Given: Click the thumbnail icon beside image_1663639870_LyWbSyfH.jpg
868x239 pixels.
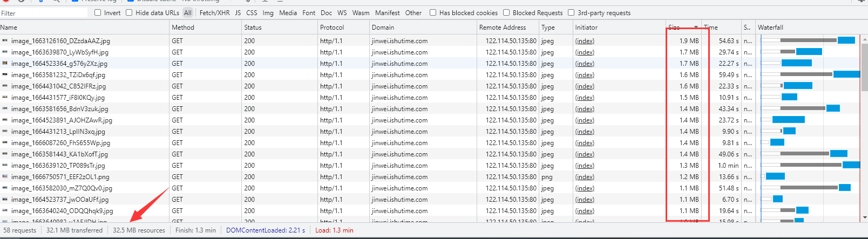Looking at the screenshot, I should [5, 52].
